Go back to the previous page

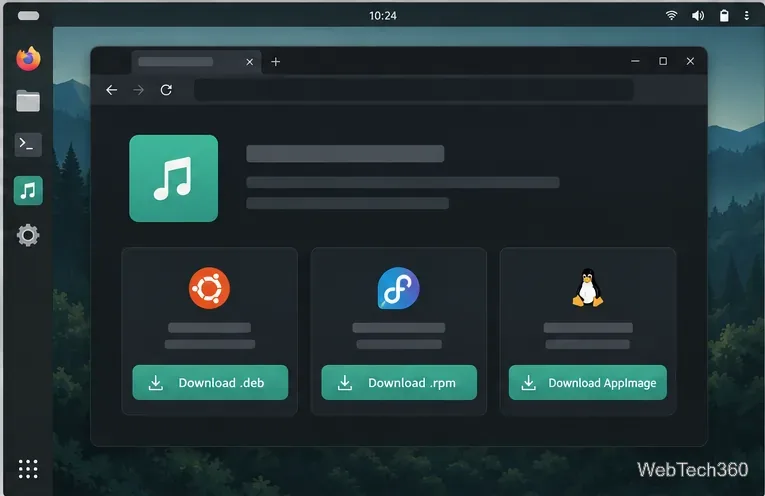tap(112, 90)
